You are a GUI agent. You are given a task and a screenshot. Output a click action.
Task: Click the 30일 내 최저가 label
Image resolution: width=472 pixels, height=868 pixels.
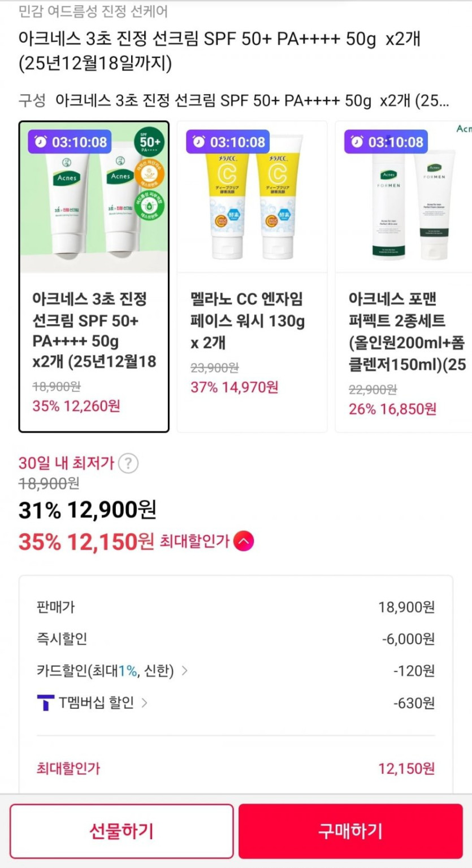pyautogui.click(x=66, y=464)
